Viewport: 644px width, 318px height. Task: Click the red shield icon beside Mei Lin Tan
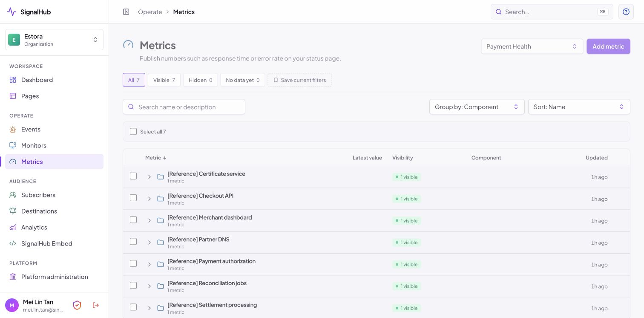pyautogui.click(x=77, y=305)
